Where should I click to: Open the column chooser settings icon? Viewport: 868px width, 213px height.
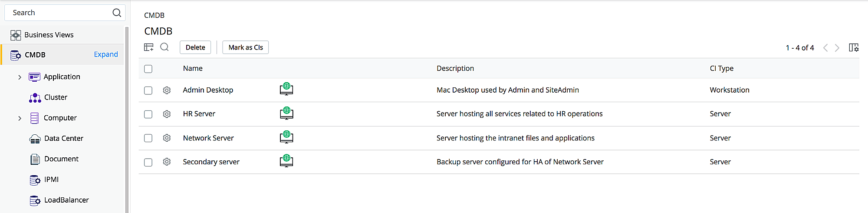(853, 47)
